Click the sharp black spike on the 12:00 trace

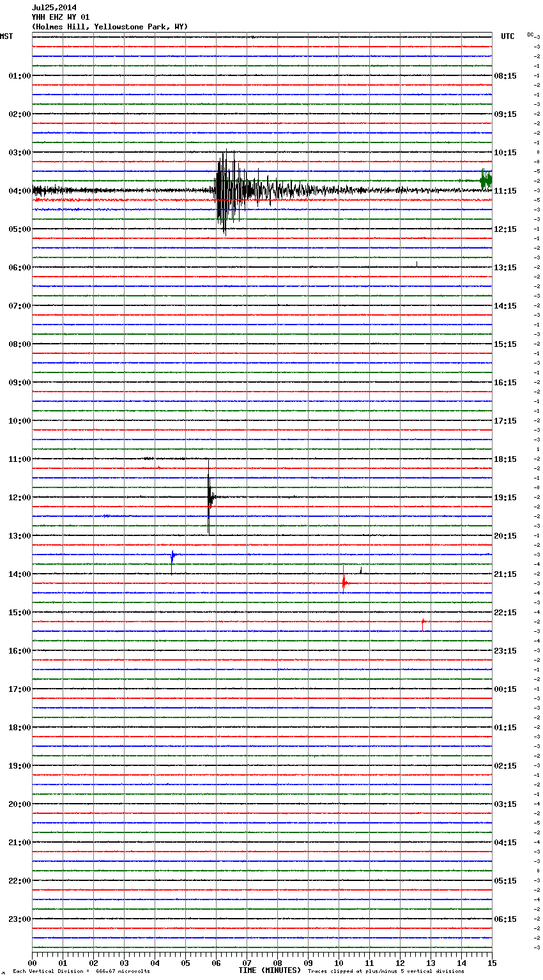click(x=209, y=496)
